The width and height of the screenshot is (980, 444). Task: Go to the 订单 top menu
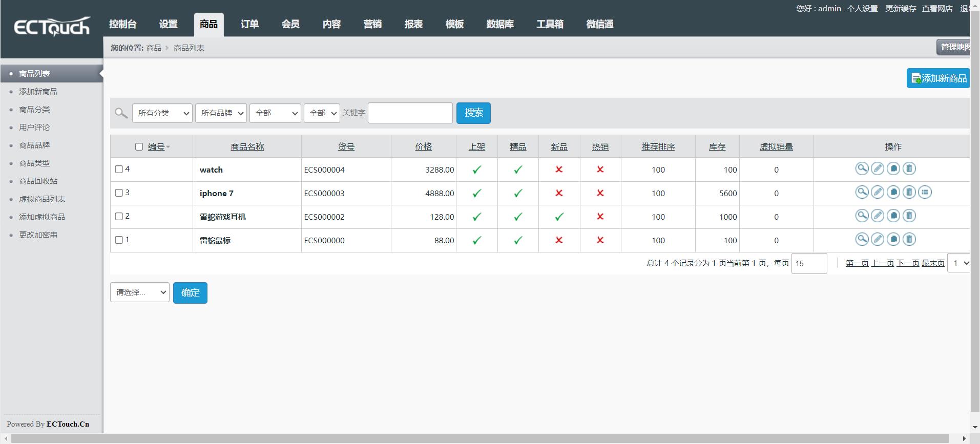click(x=249, y=24)
